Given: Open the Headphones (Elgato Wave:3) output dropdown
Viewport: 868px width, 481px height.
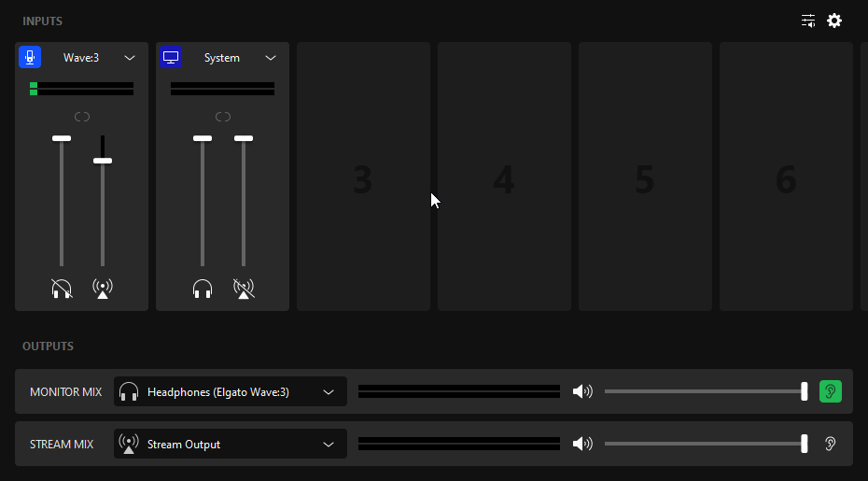Looking at the screenshot, I should click(x=329, y=392).
